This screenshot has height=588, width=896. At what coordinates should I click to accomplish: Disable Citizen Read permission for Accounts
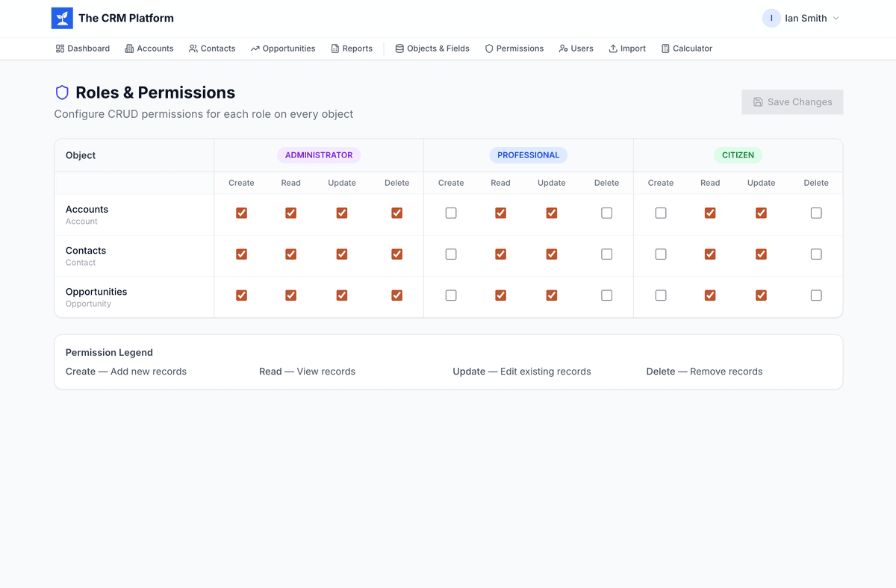[710, 213]
